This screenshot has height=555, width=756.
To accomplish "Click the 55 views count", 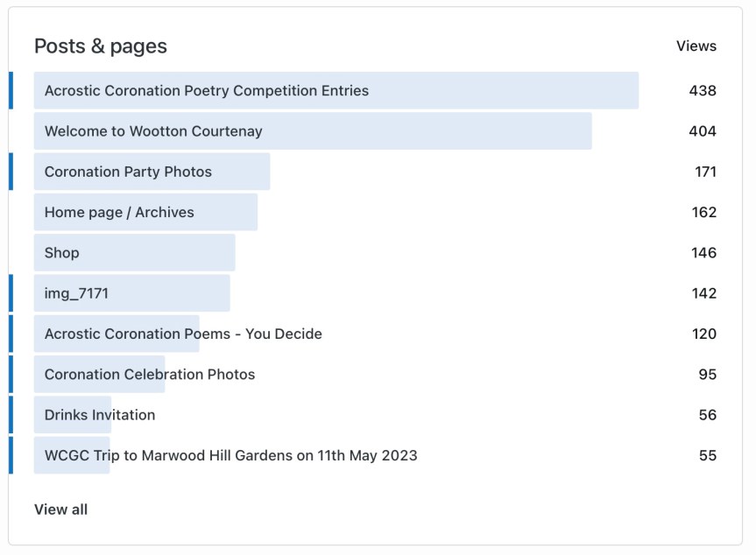I will coord(707,455).
